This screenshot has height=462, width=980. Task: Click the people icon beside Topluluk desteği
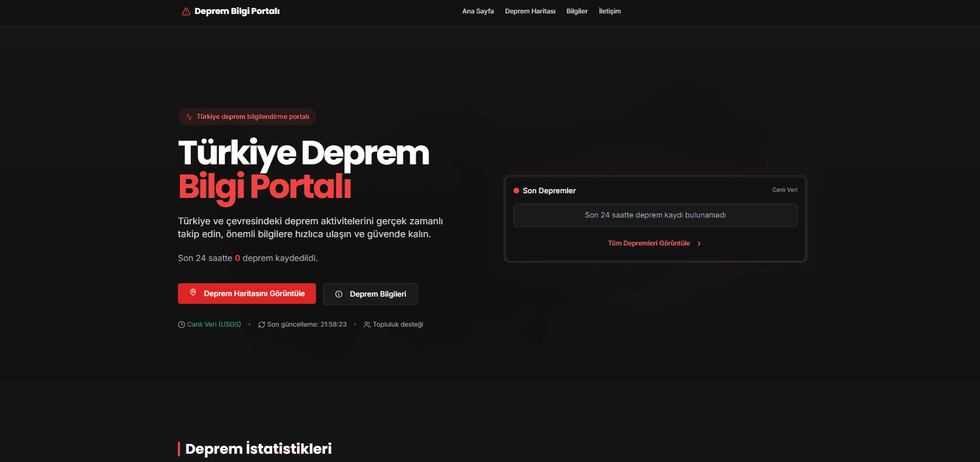point(367,325)
